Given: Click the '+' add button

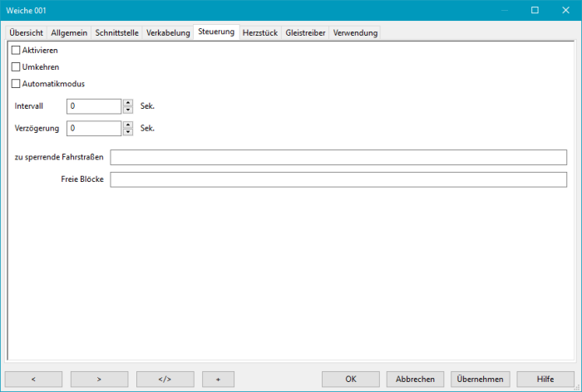Looking at the screenshot, I should [x=218, y=379].
